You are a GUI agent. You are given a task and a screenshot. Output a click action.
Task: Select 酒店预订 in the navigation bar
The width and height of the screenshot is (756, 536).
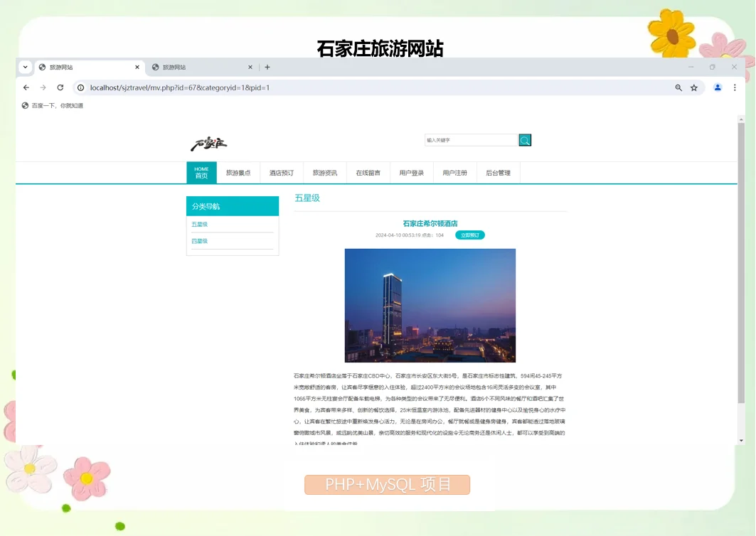click(x=282, y=172)
